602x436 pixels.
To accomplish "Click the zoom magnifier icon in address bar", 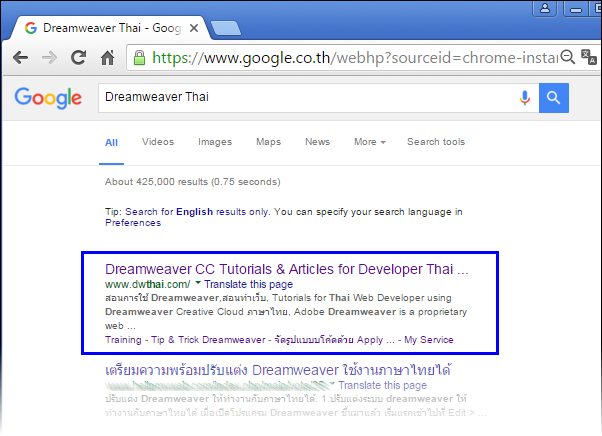I will [567, 57].
